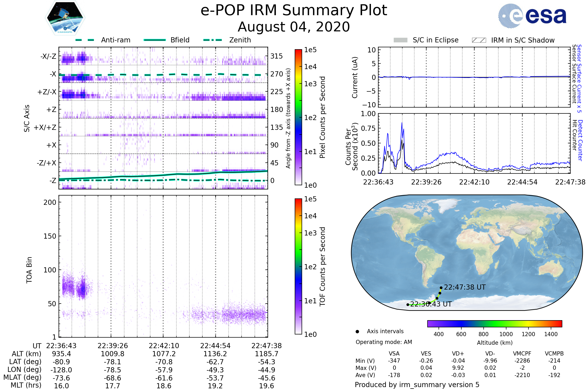The width and height of the screenshot is (588, 392).
Task: Click the blue Detect Counter axis label
Action: click(580, 140)
